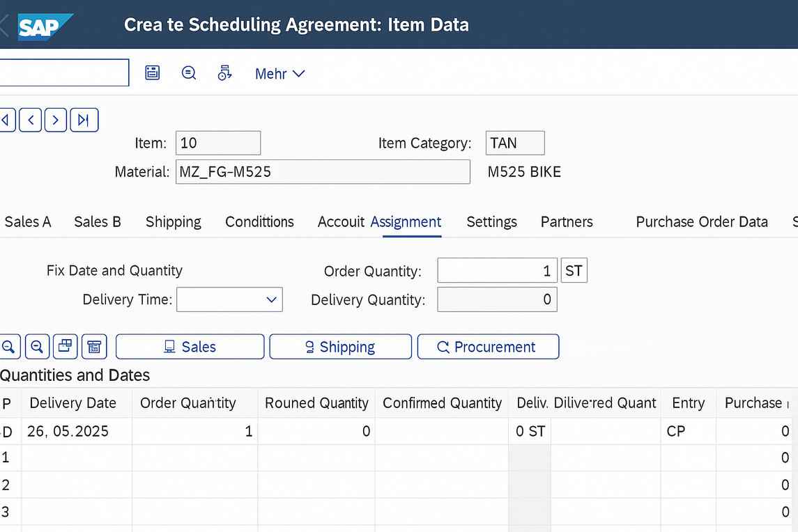This screenshot has width=798, height=532.
Task: Open the Conditions tab
Action: pyautogui.click(x=259, y=221)
